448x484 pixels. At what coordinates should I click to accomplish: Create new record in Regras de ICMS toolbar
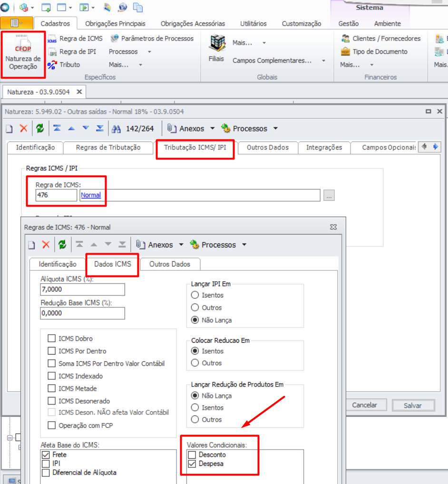click(x=31, y=245)
